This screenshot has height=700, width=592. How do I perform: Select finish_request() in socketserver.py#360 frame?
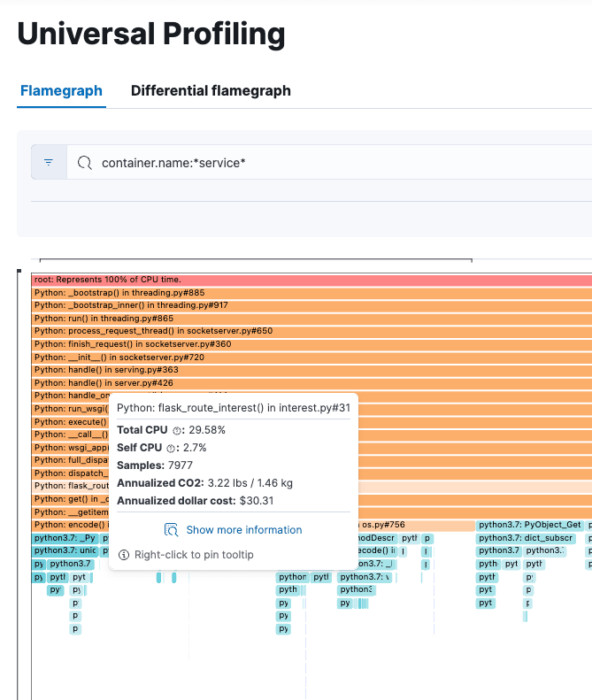(310, 343)
